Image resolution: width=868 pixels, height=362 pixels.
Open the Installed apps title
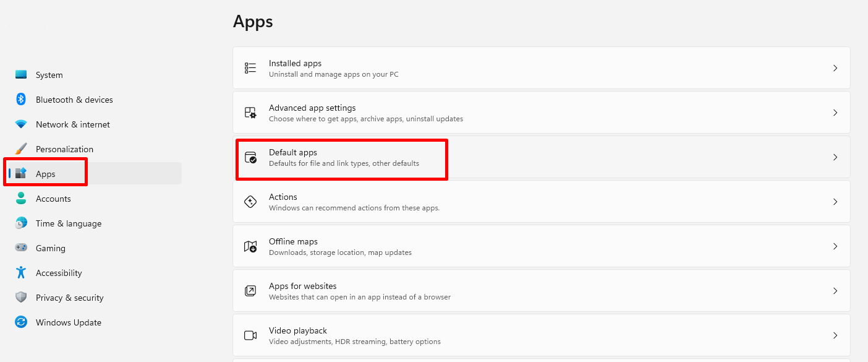(x=295, y=63)
